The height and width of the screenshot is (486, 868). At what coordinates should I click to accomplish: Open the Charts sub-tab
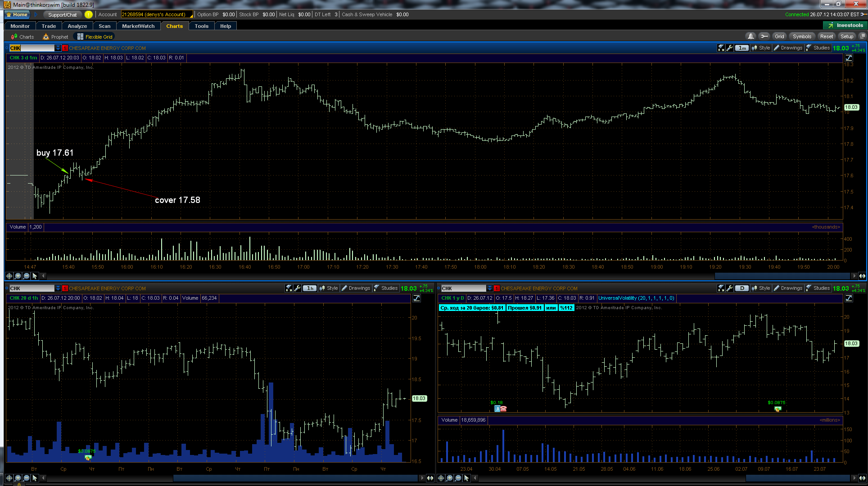23,37
